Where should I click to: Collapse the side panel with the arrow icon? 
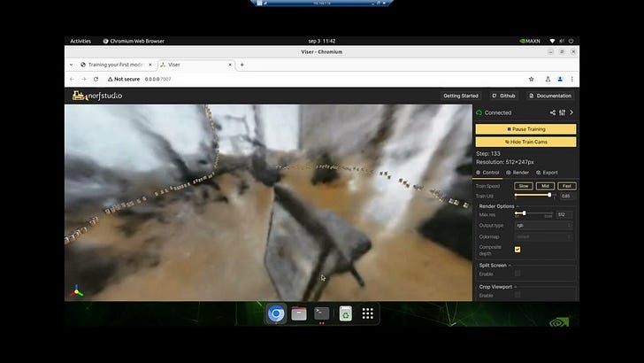click(x=571, y=112)
